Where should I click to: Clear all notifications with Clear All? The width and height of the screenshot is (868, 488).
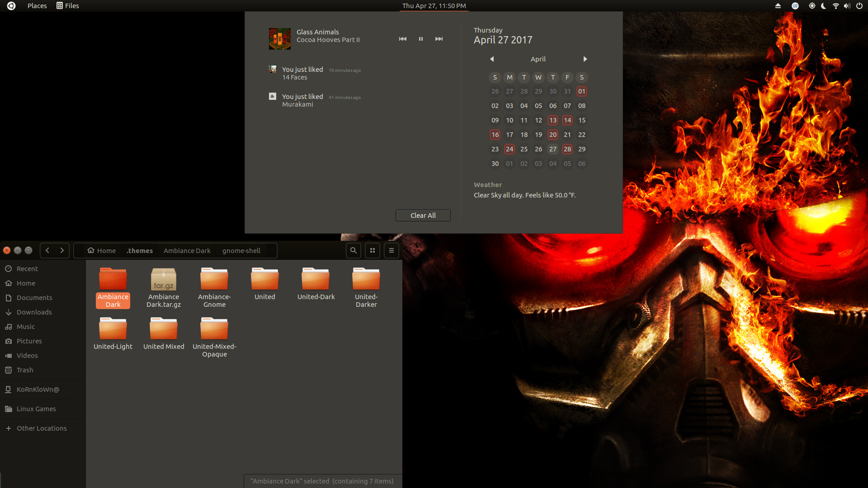pos(423,216)
